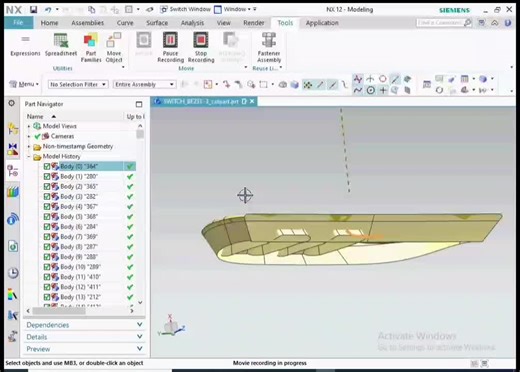Open the Reuse Library group dropdown arrow
Image resolution: width=520 pixels, height=372 pixels.
click(281, 68)
